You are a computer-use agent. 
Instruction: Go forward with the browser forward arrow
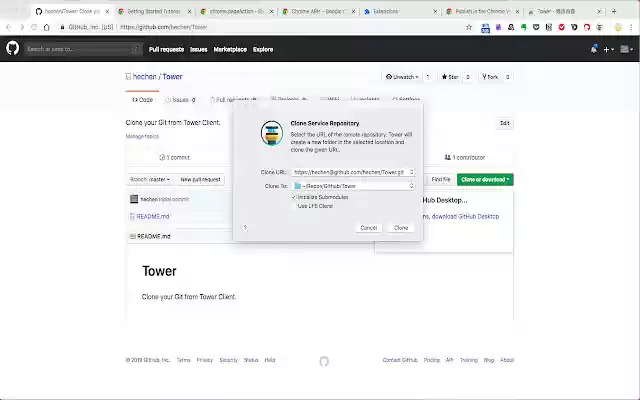point(22,27)
